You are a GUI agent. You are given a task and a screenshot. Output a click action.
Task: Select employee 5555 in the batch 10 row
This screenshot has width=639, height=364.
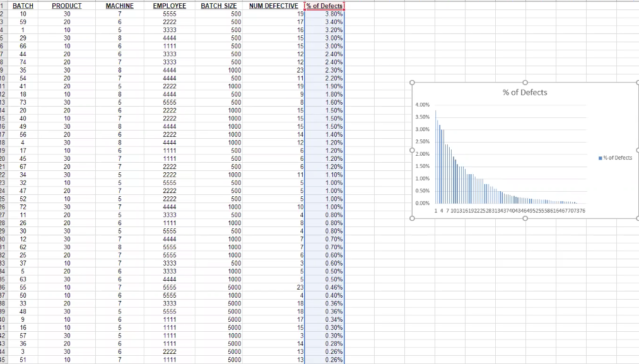point(170,14)
